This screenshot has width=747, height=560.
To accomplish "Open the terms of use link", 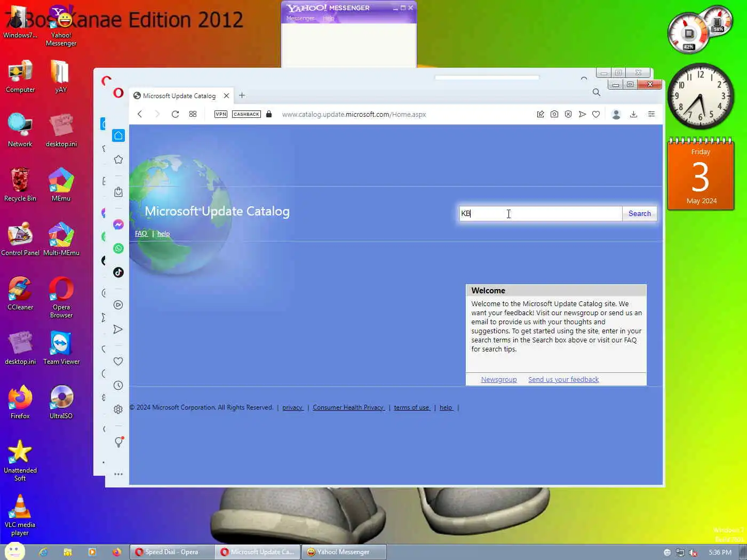I will [x=412, y=407].
